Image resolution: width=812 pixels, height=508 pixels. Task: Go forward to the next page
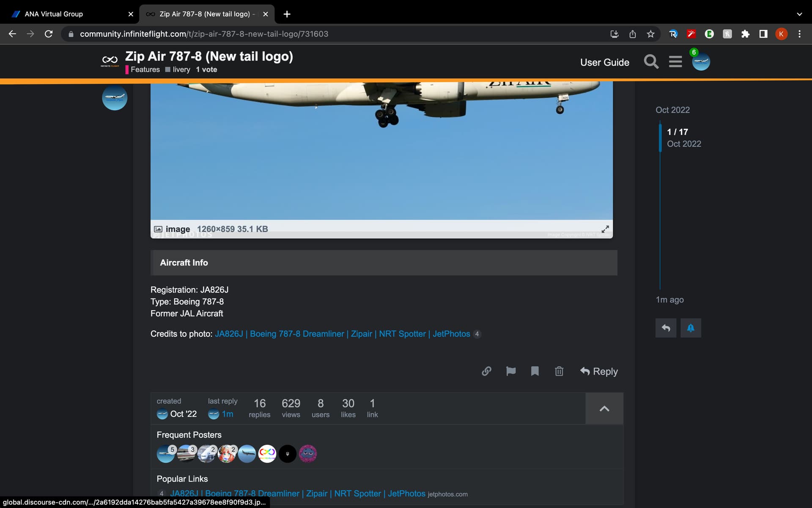[30, 34]
